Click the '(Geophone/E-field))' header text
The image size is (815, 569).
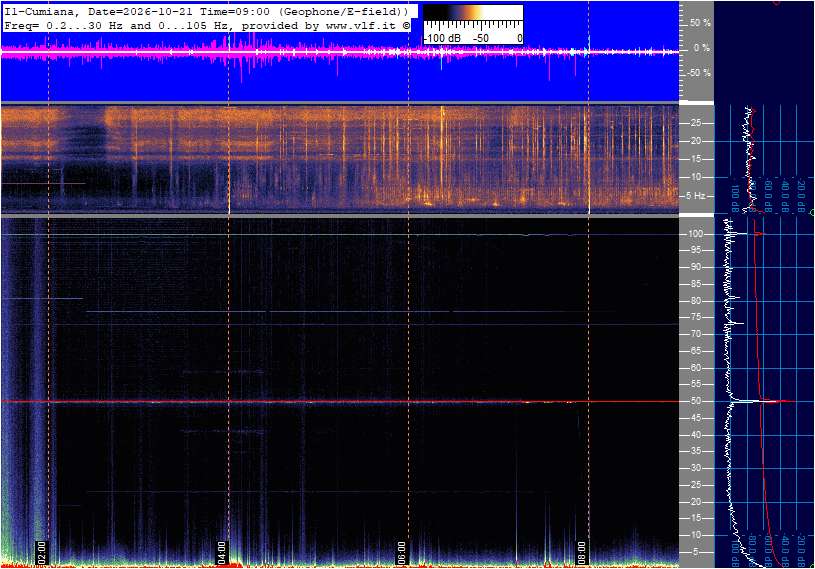pyautogui.click(x=343, y=11)
